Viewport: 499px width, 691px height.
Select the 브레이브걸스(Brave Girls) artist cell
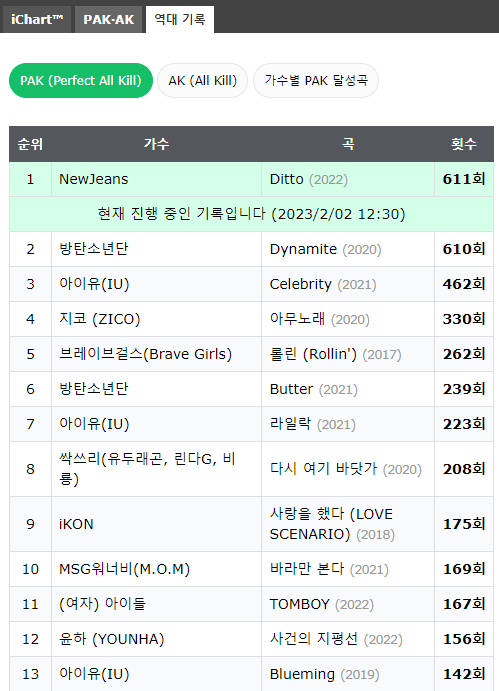point(156,354)
